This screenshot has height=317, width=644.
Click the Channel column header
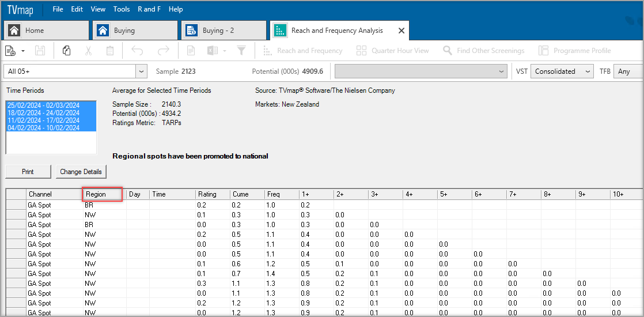pyautogui.click(x=55, y=194)
